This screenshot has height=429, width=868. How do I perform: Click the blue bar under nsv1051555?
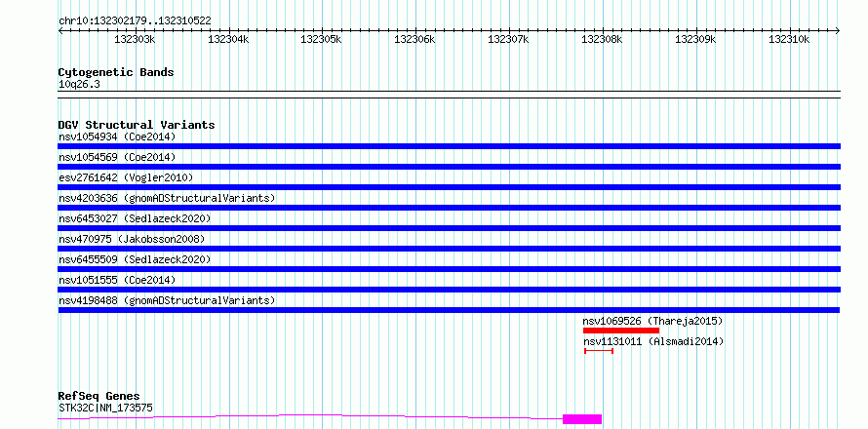[449, 290]
